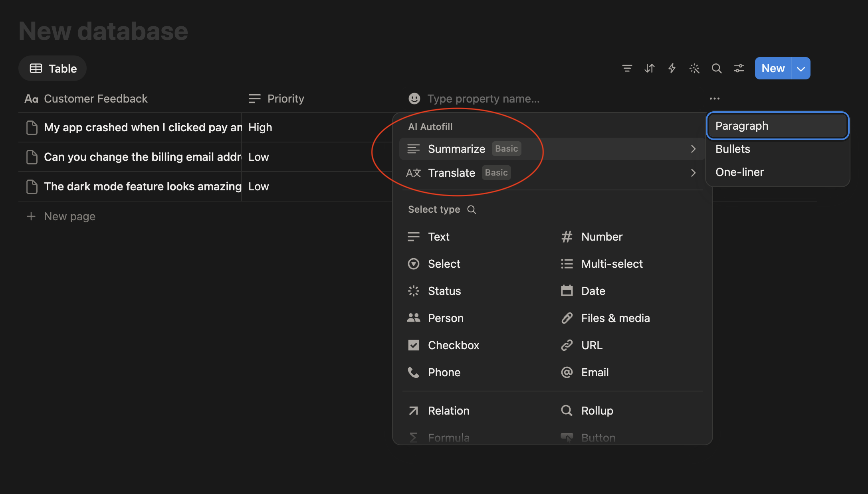Click the blue New button
868x494 pixels.
pos(773,69)
